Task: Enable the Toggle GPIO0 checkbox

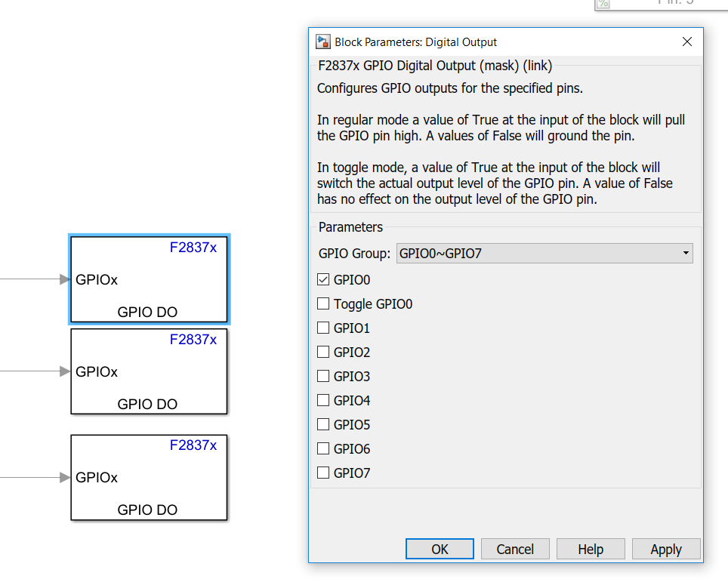Action: (x=323, y=303)
